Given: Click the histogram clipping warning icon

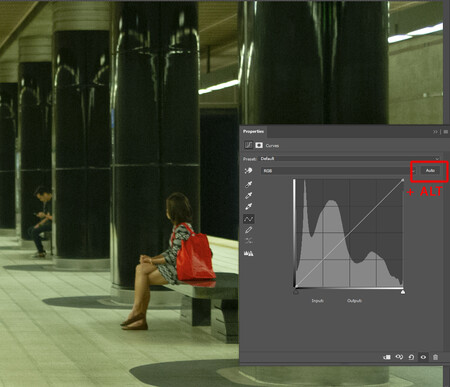Looking at the screenshot, I should point(249,253).
